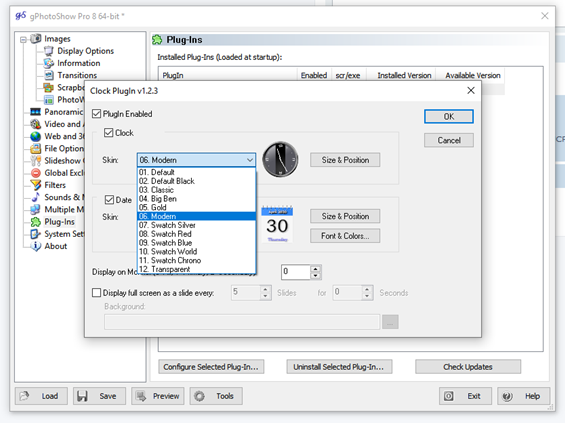Viewport: 565px width, 423px height.
Task: Open the Information section icon
Action: coord(48,63)
